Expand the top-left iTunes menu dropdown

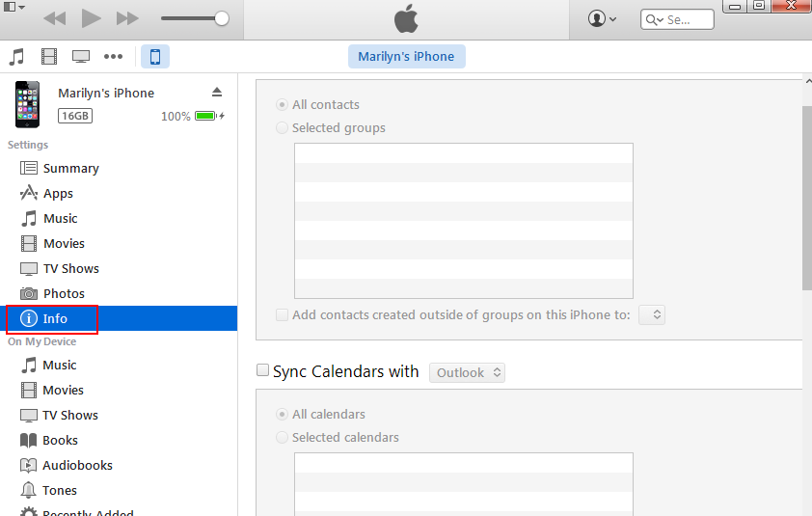14,7
